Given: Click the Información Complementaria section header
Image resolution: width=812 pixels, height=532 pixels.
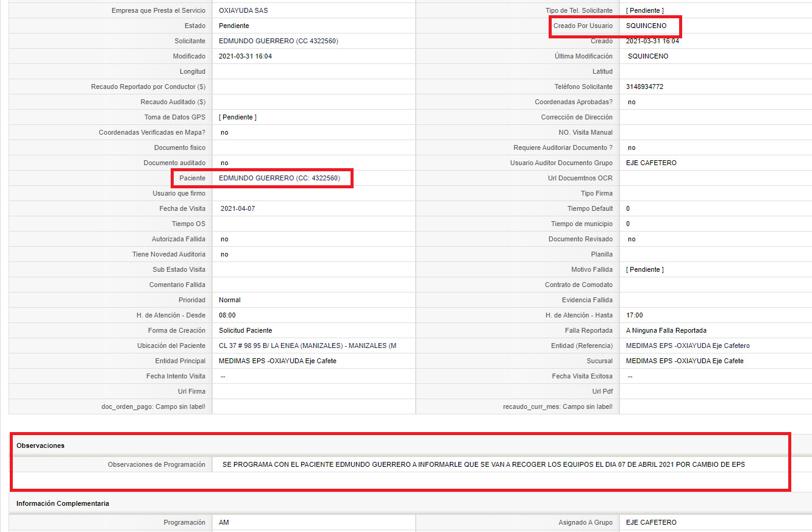Looking at the screenshot, I should tap(63, 503).
